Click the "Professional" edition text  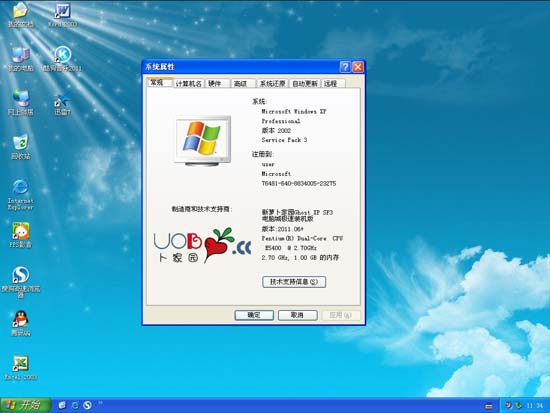281,121
